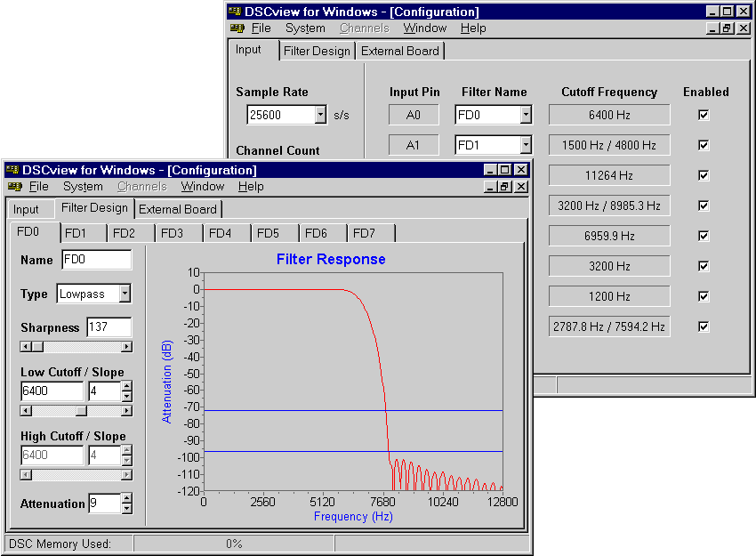756x556 pixels.
Task: Increase Attenuation value with up arrow
Action: [x=127, y=498]
